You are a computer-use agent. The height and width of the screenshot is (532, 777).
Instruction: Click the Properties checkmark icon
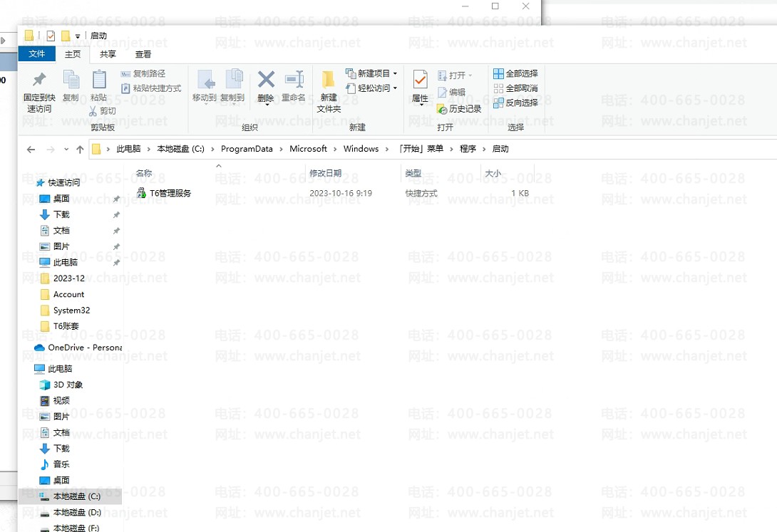tap(421, 79)
